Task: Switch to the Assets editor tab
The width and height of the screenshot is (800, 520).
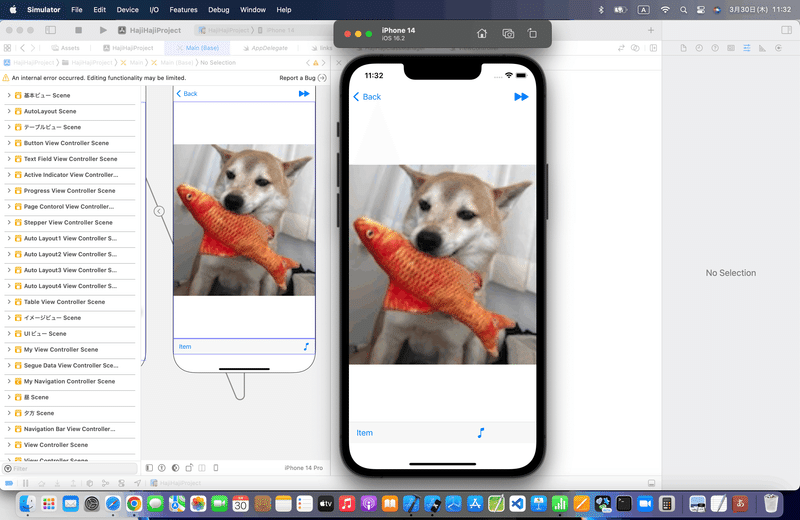Action: (65, 48)
